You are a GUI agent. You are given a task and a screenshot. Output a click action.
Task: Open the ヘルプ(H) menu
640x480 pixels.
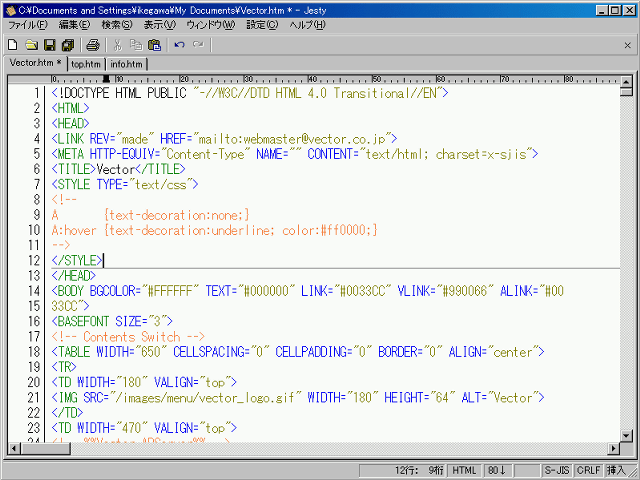click(x=308, y=25)
